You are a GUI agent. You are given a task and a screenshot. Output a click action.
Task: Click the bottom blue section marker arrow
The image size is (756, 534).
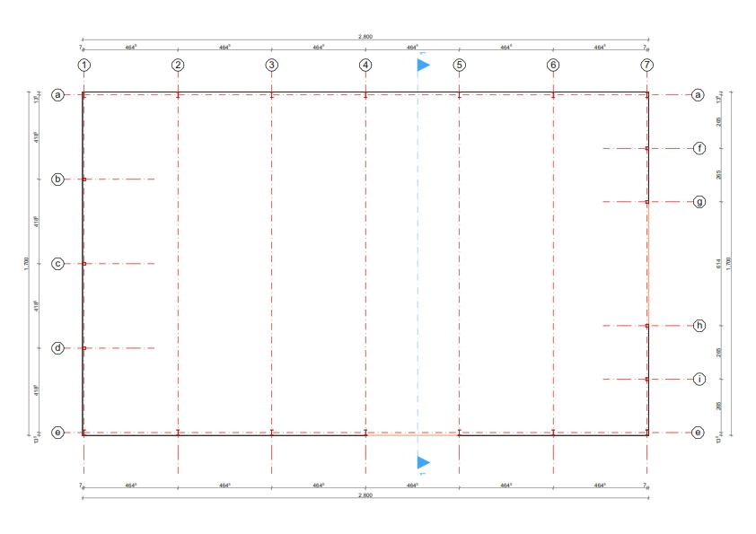tap(424, 463)
